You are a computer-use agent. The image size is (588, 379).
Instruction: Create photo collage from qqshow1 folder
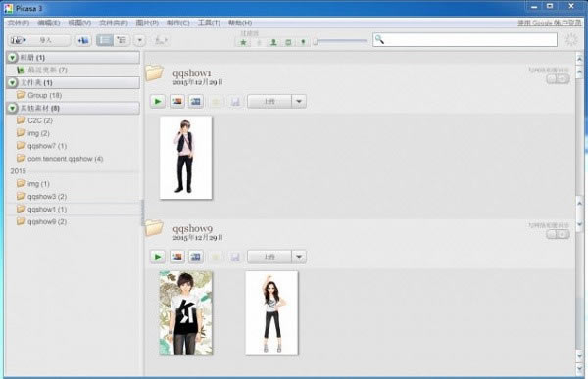(x=177, y=101)
